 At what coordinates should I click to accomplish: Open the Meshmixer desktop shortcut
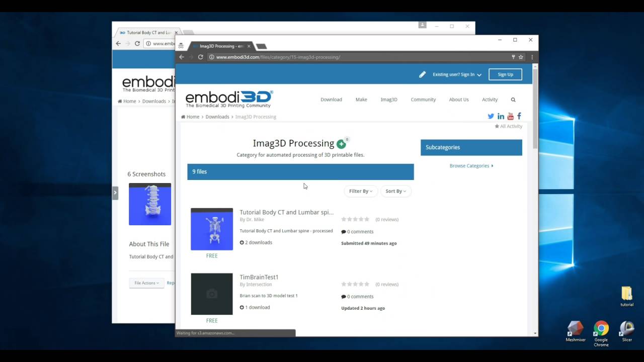click(x=576, y=331)
